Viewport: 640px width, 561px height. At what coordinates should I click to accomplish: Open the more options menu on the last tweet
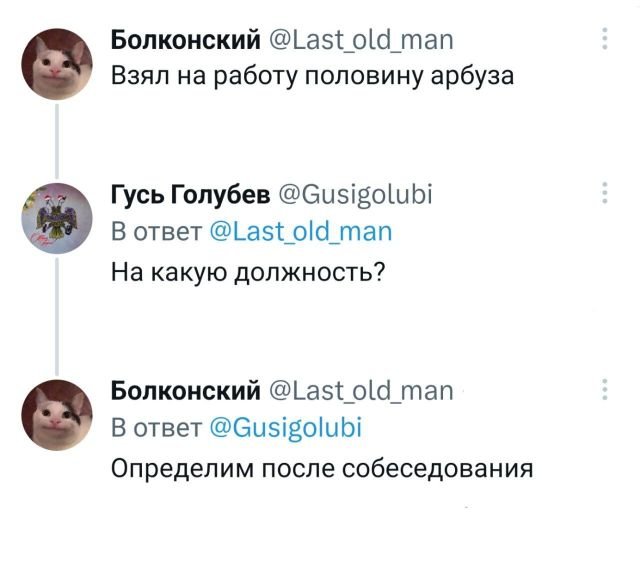(x=604, y=390)
